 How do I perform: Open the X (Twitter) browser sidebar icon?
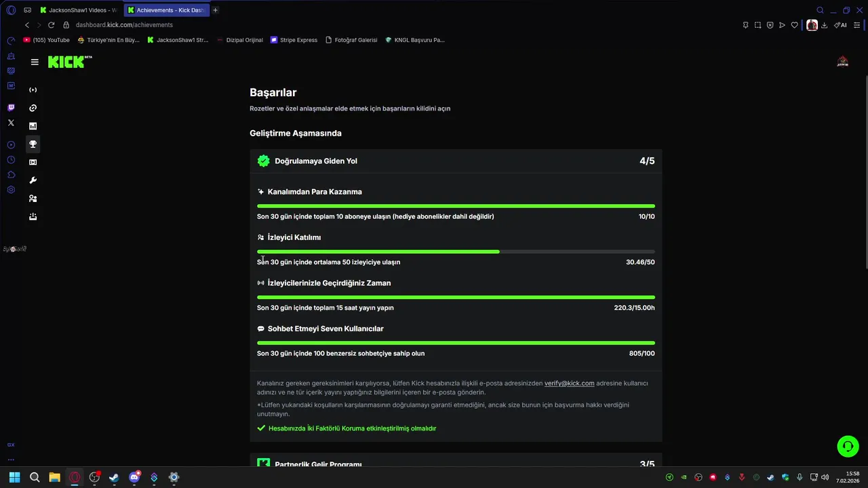(x=11, y=123)
